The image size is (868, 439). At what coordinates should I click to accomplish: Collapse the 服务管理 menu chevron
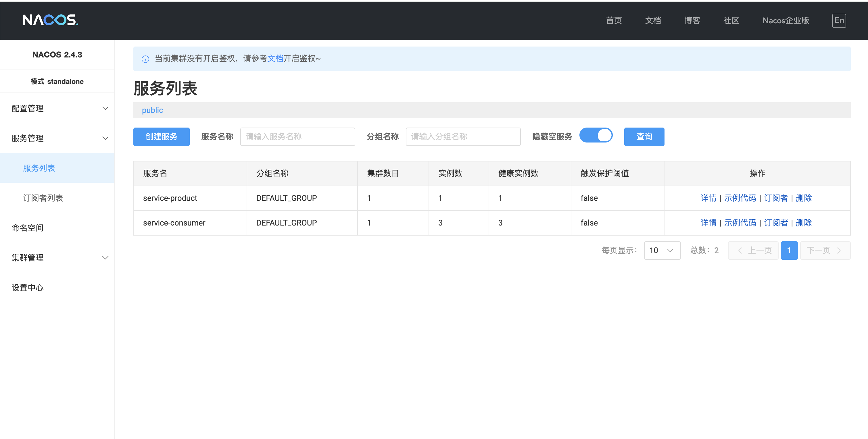(x=105, y=138)
